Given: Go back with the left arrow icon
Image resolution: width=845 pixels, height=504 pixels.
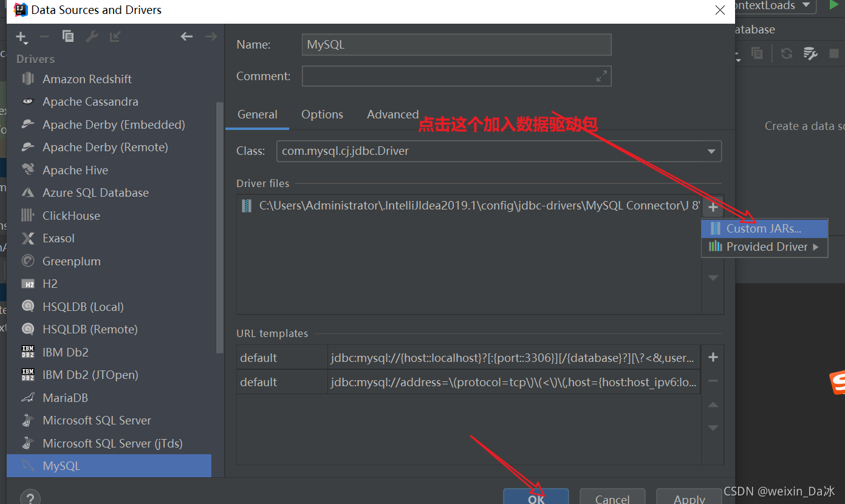Looking at the screenshot, I should pyautogui.click(x=186, y=36).
